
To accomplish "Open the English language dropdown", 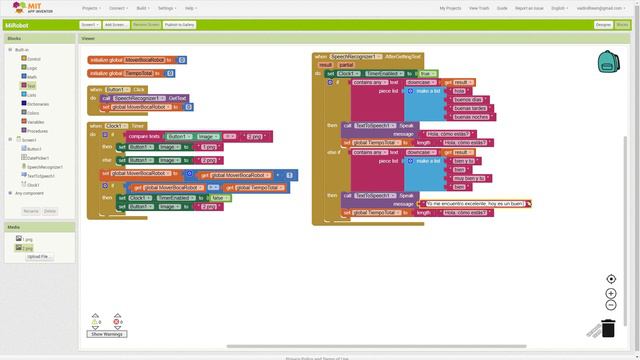I will (559, 8).
